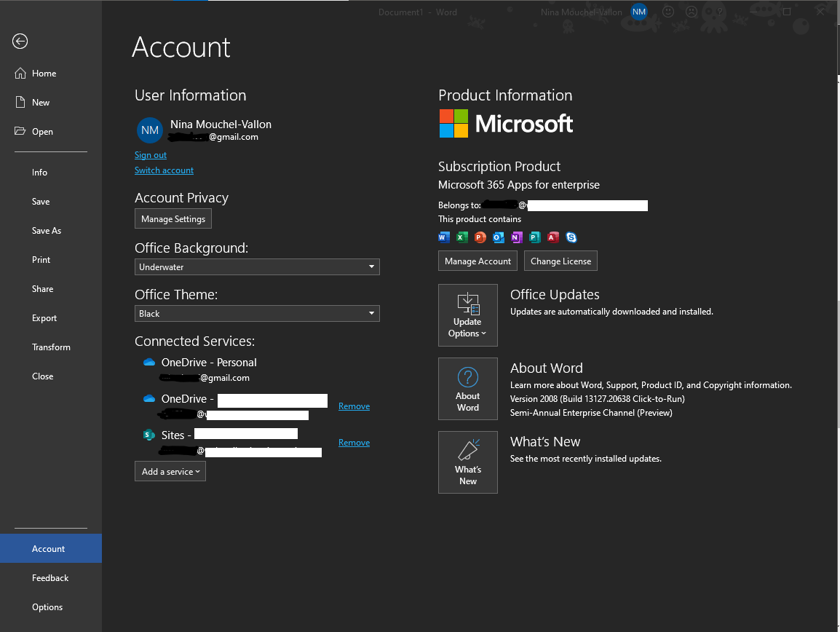Click the NM profile badge in title bar
The height and width of the screenshot is (632, 840).
coord(639,12)
